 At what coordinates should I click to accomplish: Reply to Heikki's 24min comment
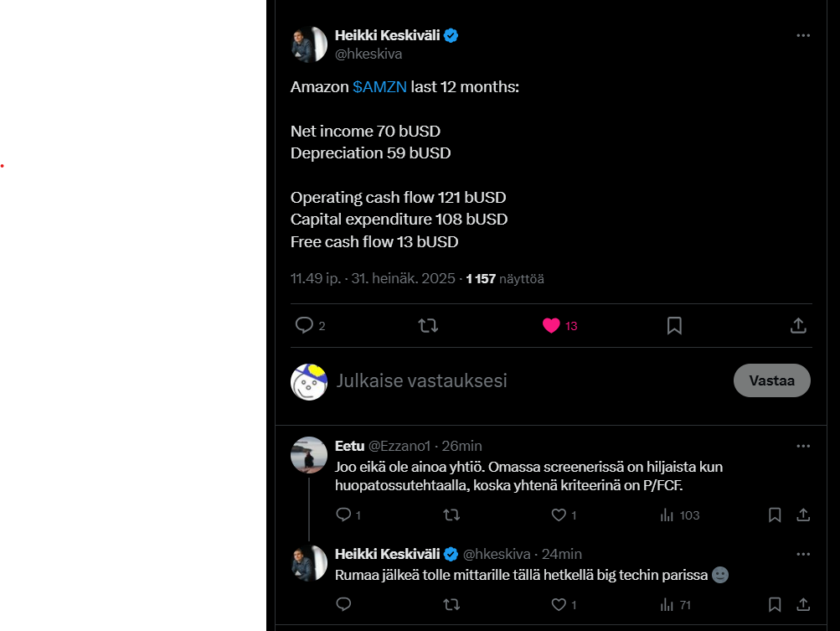[343, 605]
